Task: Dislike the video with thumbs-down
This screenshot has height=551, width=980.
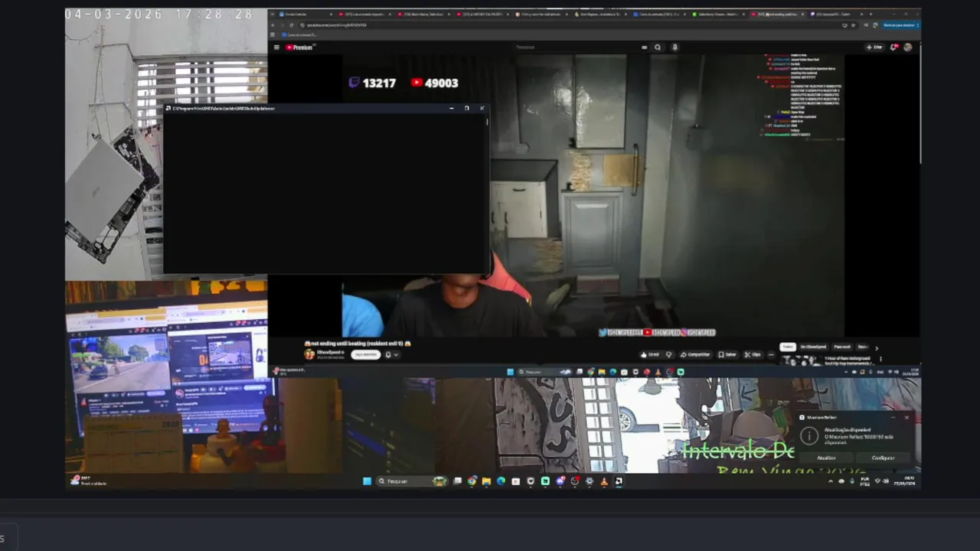Action: click(669, 354)
